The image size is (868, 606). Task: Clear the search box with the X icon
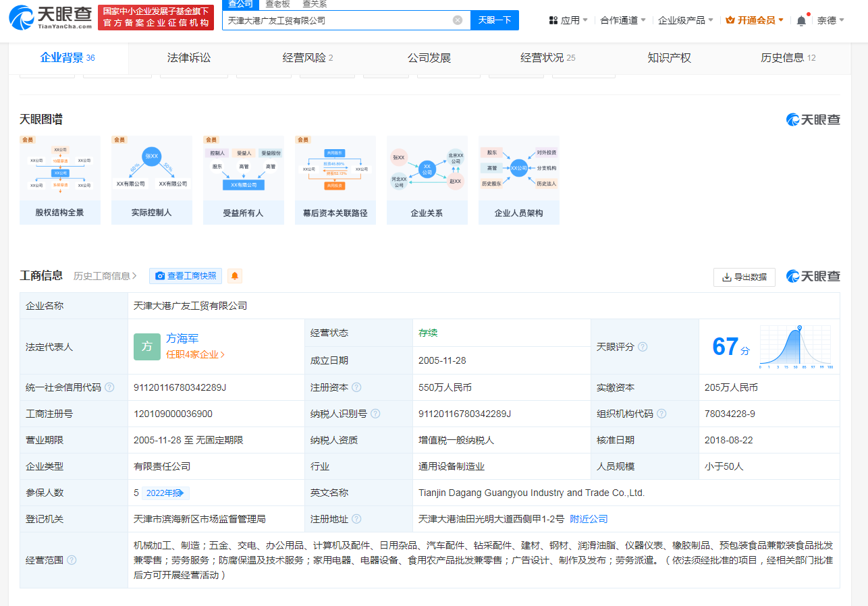[x=458, y=20]
